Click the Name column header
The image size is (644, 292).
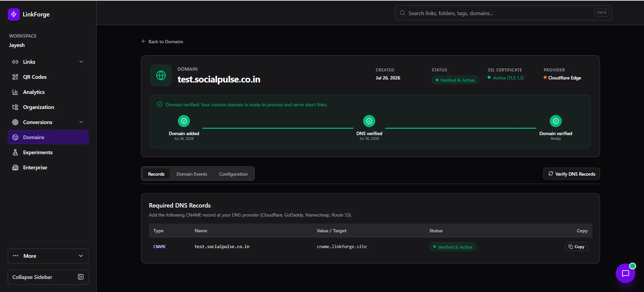pos(201,231)
